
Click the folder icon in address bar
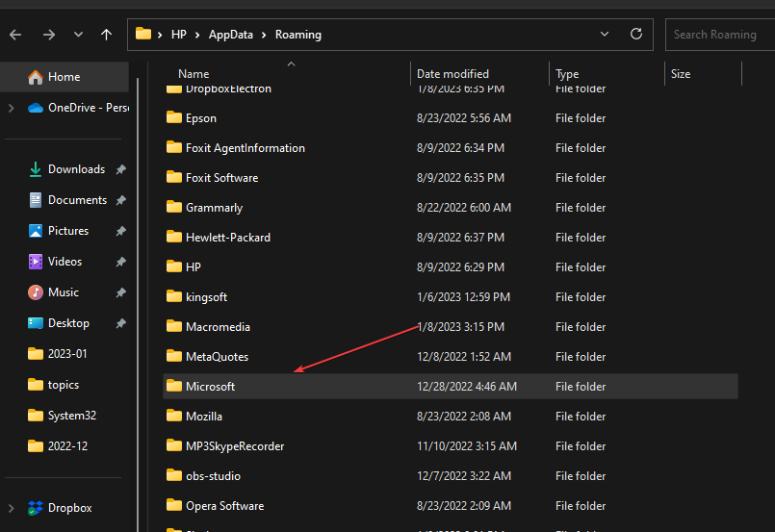coord(143,34)
